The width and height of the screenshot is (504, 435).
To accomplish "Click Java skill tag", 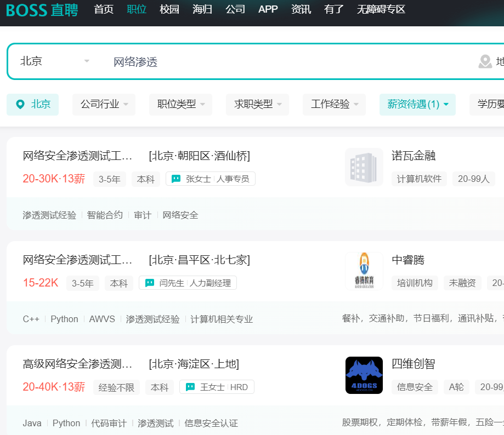I will 32,423.
